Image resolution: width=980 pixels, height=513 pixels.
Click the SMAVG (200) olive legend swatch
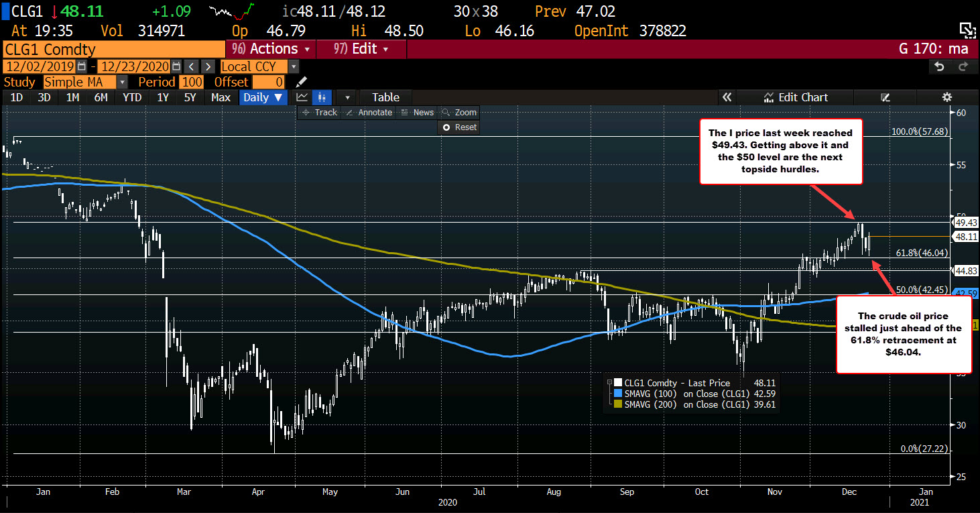tap(618, 404)
